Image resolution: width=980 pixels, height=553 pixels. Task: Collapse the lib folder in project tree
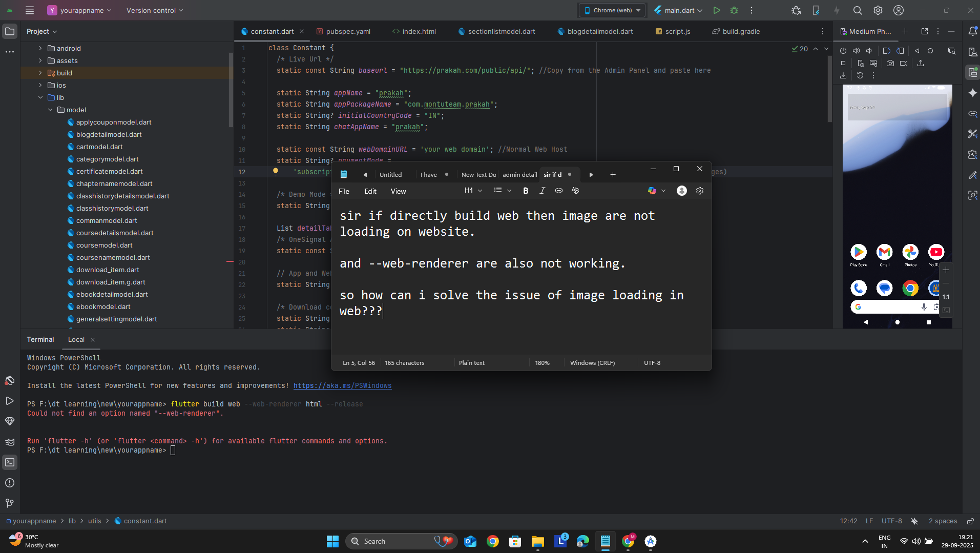coord(40,97)
